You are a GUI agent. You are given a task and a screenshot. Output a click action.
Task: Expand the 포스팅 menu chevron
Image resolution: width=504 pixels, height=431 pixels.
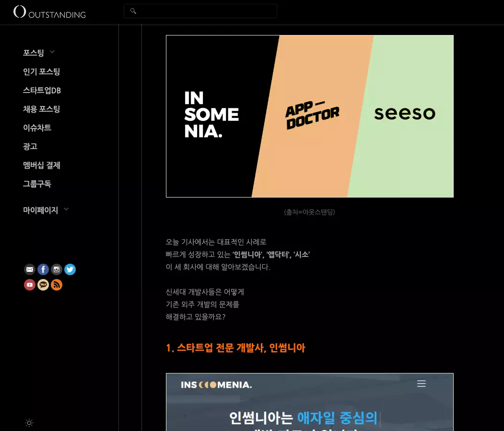click(x=52, y=52)
